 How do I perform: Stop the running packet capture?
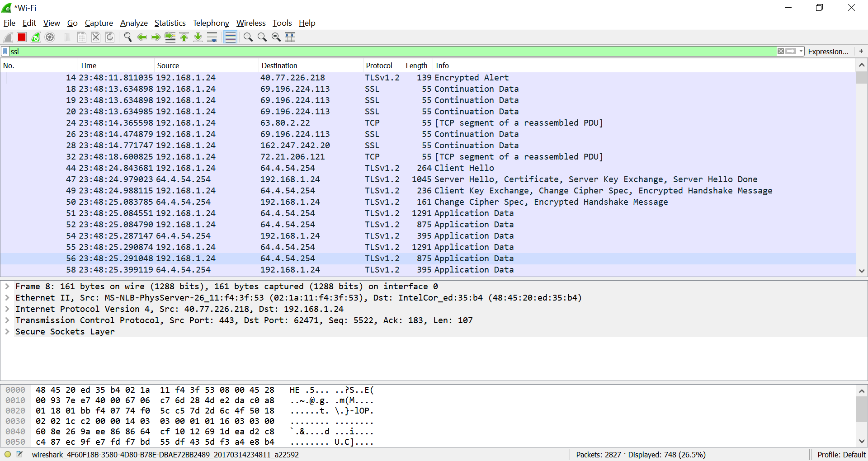coord(22,37)
